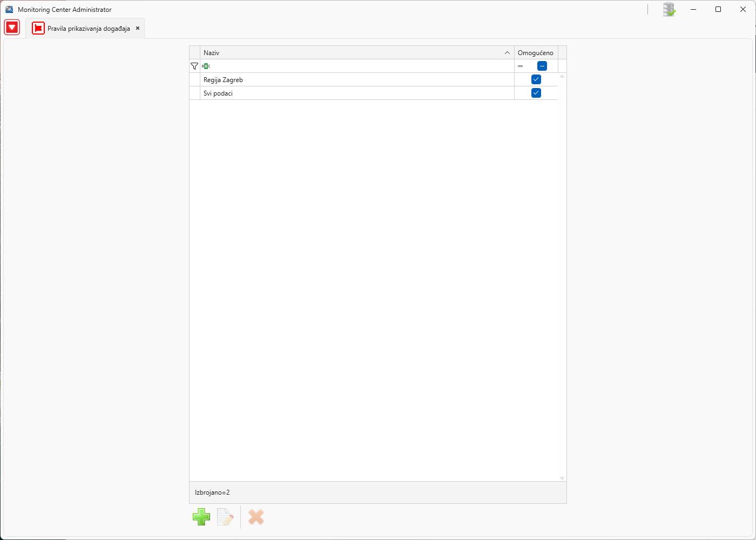Image resolution: width=756 pixels, height=540 pixels.
Task: Click the ABC text filter mode icon
Action: [206, 66]
